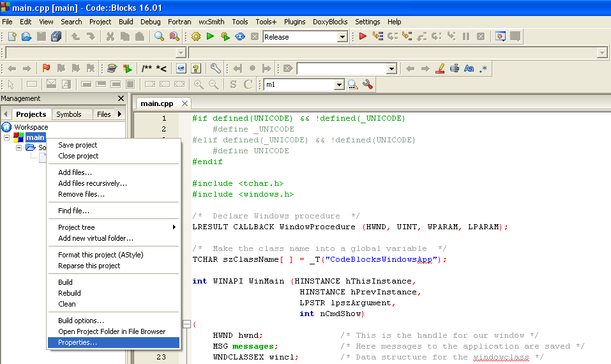Click the Undo arrow icon
Screen dimensions: 611x364
point(76,36)
